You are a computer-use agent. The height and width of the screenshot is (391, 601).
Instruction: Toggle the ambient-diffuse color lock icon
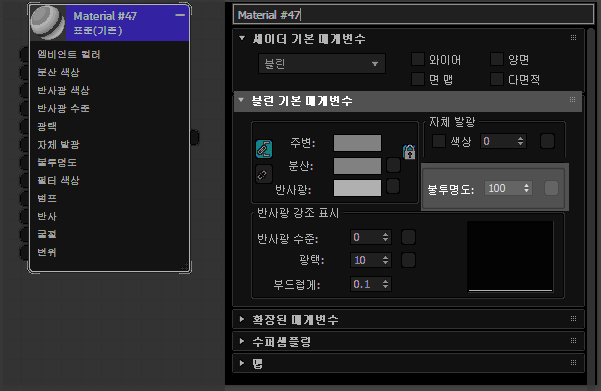tap(264, 149)
